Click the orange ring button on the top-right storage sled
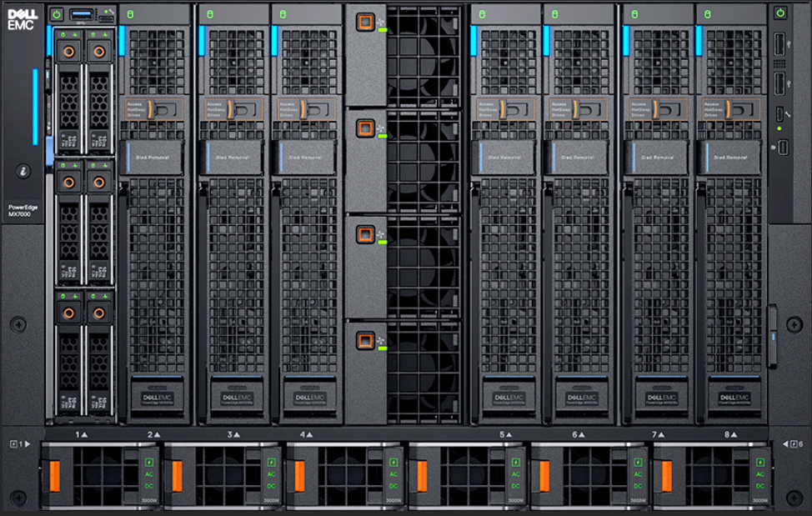 pos(99,51)
